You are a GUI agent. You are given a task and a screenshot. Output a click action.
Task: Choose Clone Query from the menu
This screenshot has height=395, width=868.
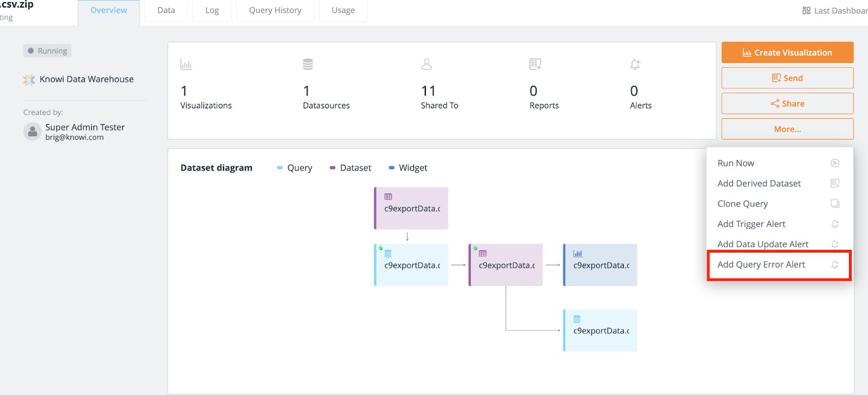pyautogui.click(x=780, y=204)
